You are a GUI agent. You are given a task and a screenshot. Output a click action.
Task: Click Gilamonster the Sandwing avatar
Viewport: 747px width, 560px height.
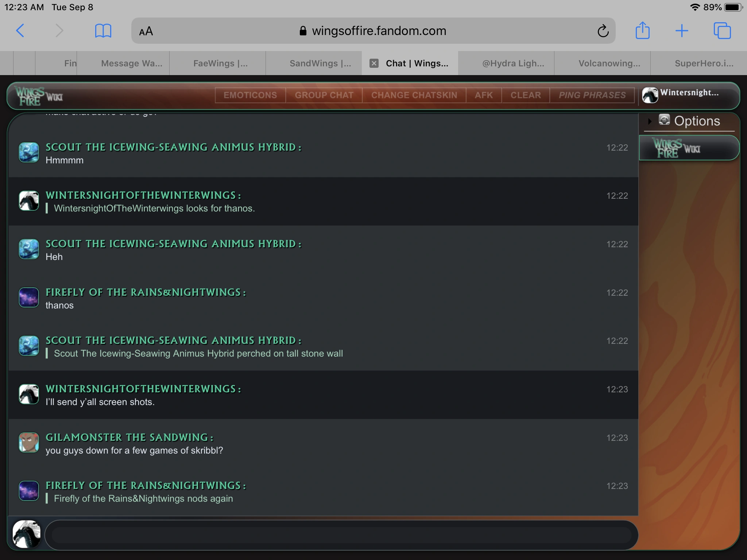tap(29, 443)
